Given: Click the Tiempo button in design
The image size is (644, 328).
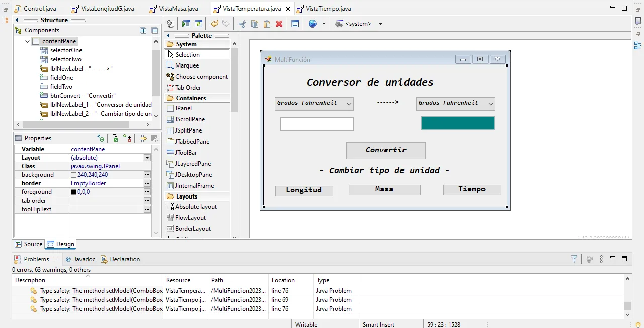Looking at the screenshot, I should (x=472, y=190).
